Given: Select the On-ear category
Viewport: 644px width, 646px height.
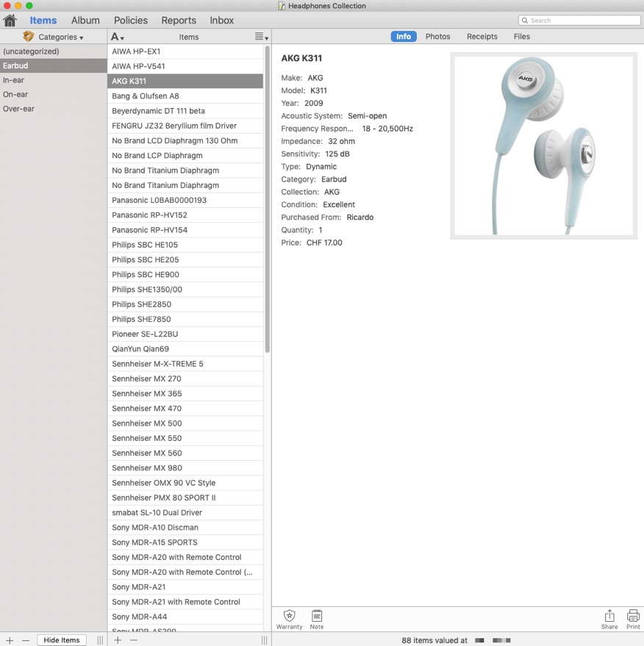Looking at the screenshot, I should coord(54,94).
